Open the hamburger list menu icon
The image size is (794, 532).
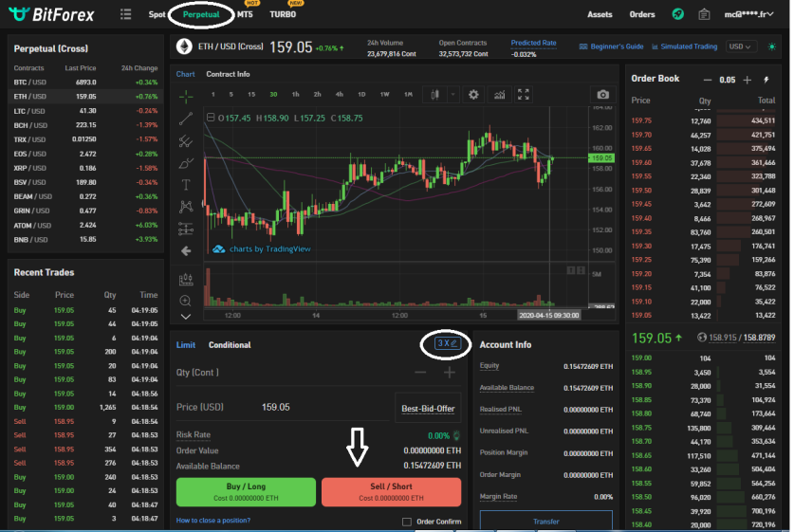(x=125, y=14)
